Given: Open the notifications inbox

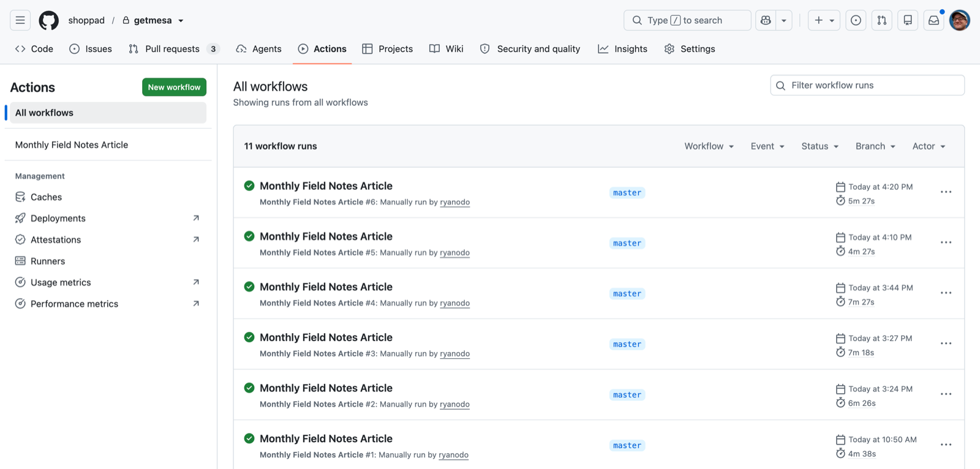Looking at the screenshot, I should [933, 20].
